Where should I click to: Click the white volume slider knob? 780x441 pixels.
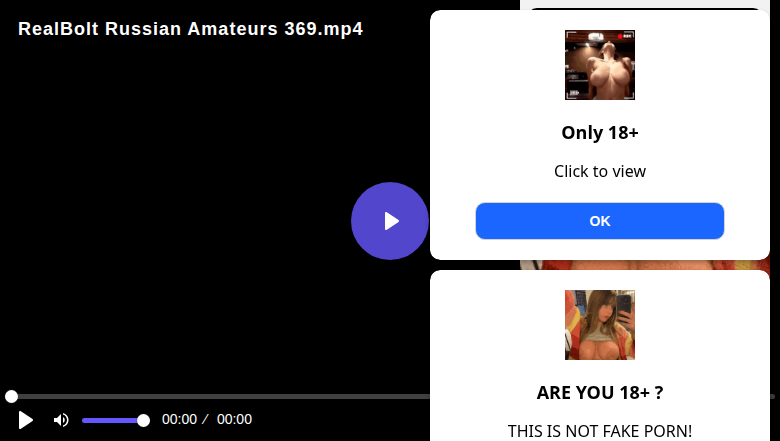coord(143,421)
